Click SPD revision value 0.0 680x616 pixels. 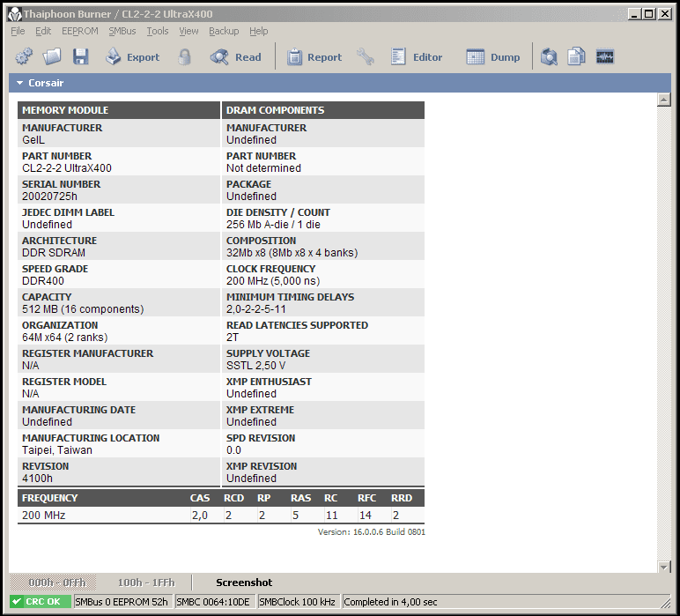click(233, 450)
